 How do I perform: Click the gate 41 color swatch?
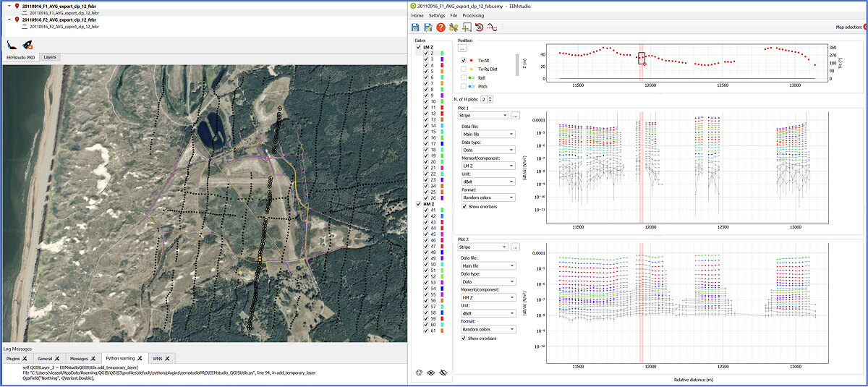pos(441,210)
